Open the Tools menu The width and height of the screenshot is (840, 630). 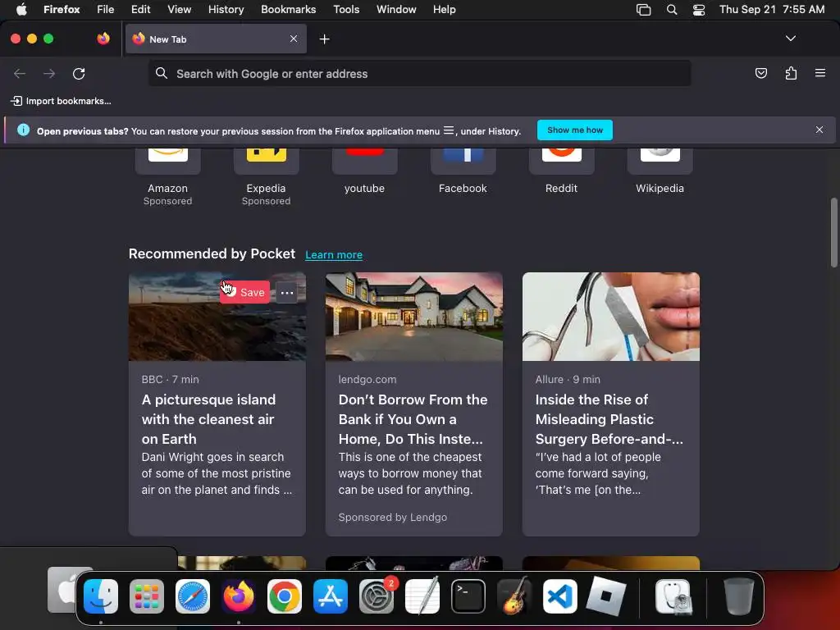coord(346,9)
